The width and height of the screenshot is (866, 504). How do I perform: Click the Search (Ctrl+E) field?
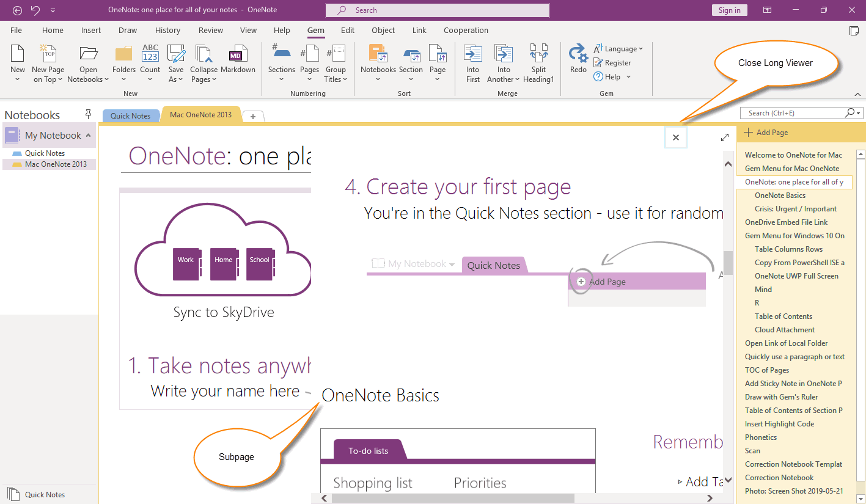pos(792,113)
